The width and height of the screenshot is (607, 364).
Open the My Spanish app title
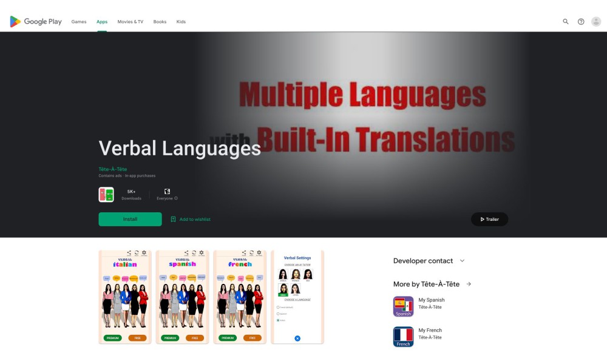coord(431,300)
